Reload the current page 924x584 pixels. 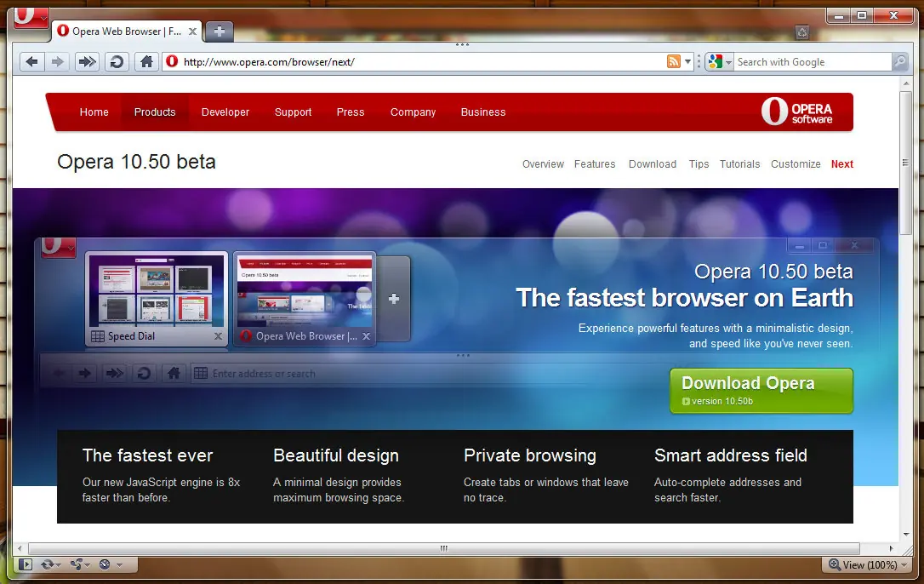[117, 61]
